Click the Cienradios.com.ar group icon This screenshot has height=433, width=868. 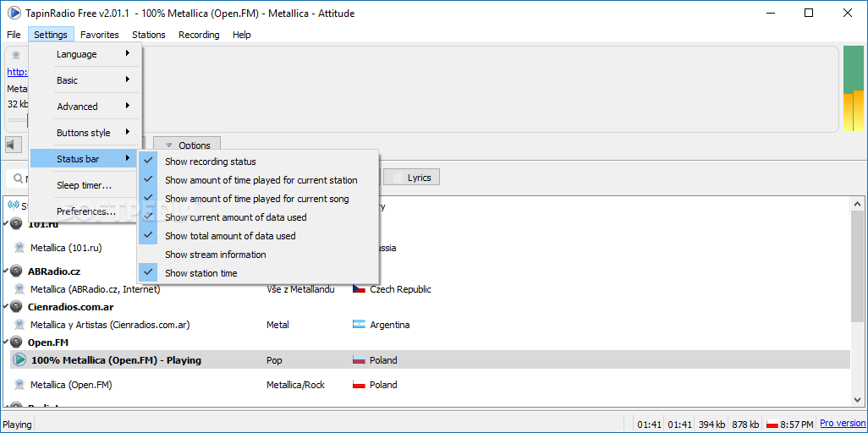[x=17, y=307]
